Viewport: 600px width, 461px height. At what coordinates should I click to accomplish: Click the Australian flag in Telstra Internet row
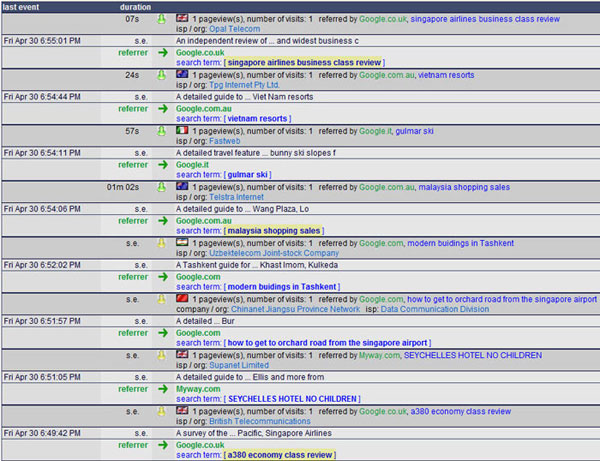coord(182,186)
